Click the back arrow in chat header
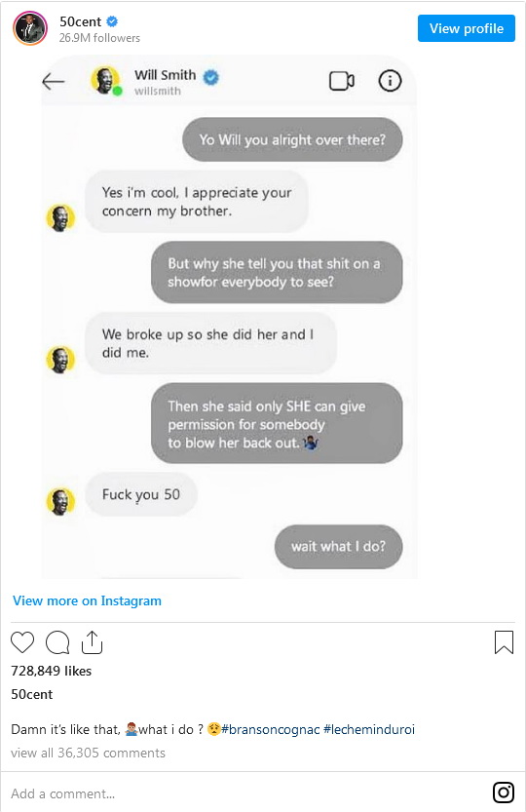This screenshot has height=812, width=526. (54, 81)
